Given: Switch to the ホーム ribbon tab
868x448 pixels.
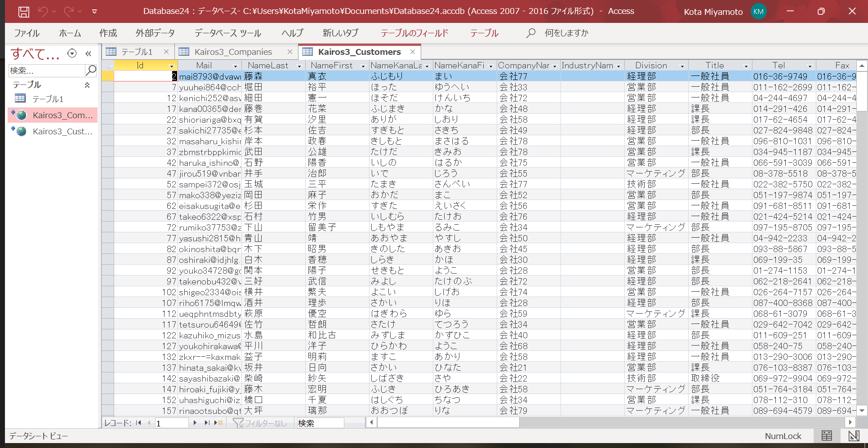Looking at the screenshot, I should (70, 33).
